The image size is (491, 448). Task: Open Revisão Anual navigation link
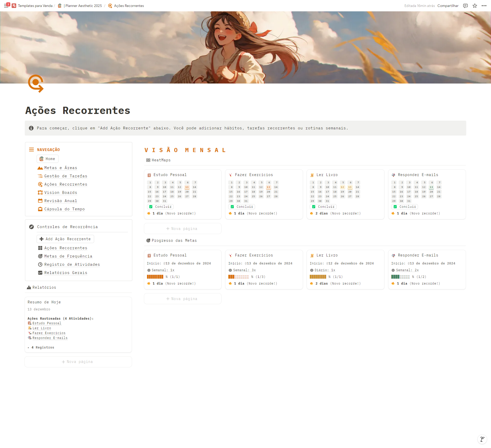(61, 201)
